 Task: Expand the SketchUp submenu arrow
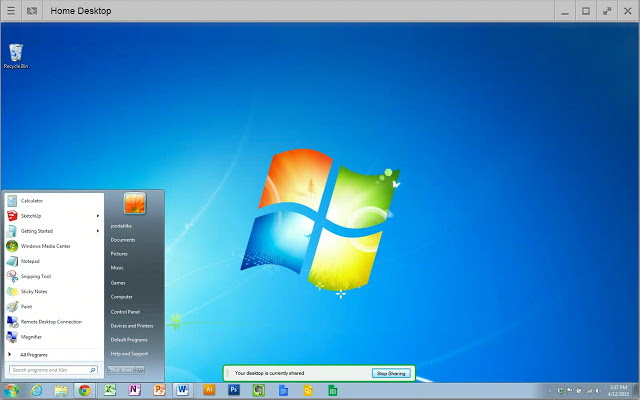pyautogui.click(x=98, y=216)
